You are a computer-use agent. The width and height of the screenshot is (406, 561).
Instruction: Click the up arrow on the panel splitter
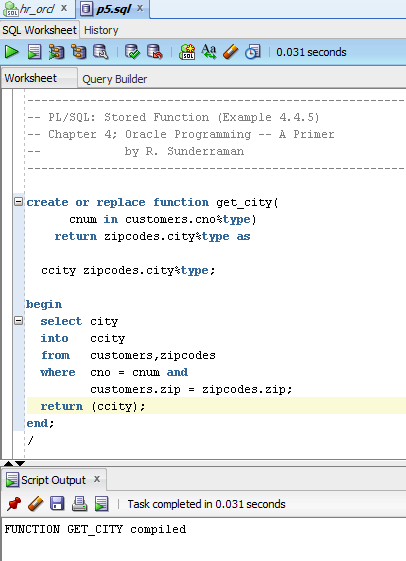(x=8, y=463)
